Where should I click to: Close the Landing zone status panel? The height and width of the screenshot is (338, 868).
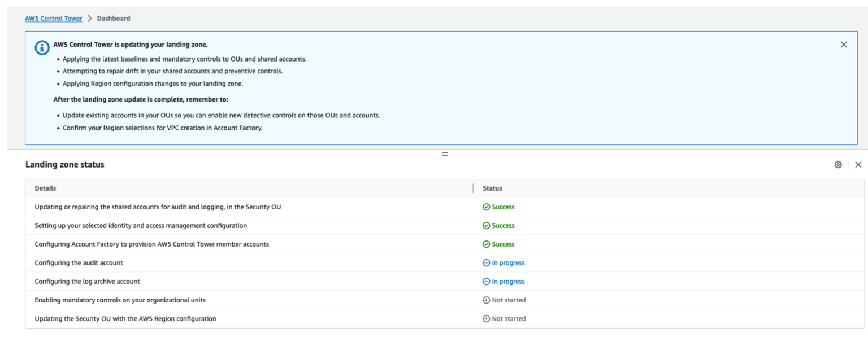pyautogui.click(x=858, y=163)
